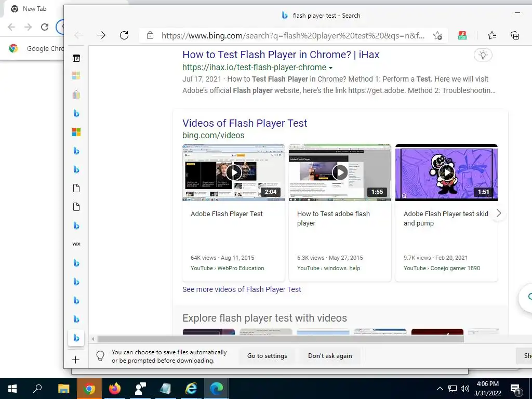Play the 2:04 Adobe Flash Player Test video
This screenshot has width=532, height=399.
tap(233, 172)
